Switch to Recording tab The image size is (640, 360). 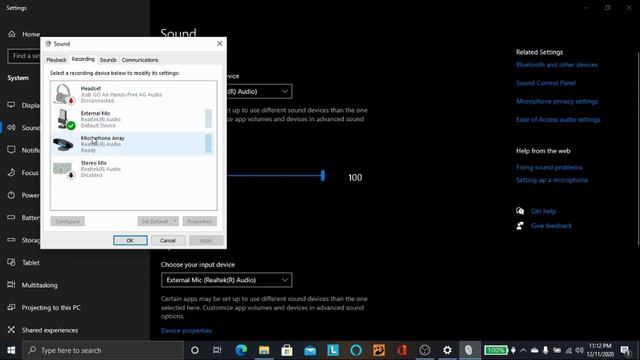(x=83, y=59)
